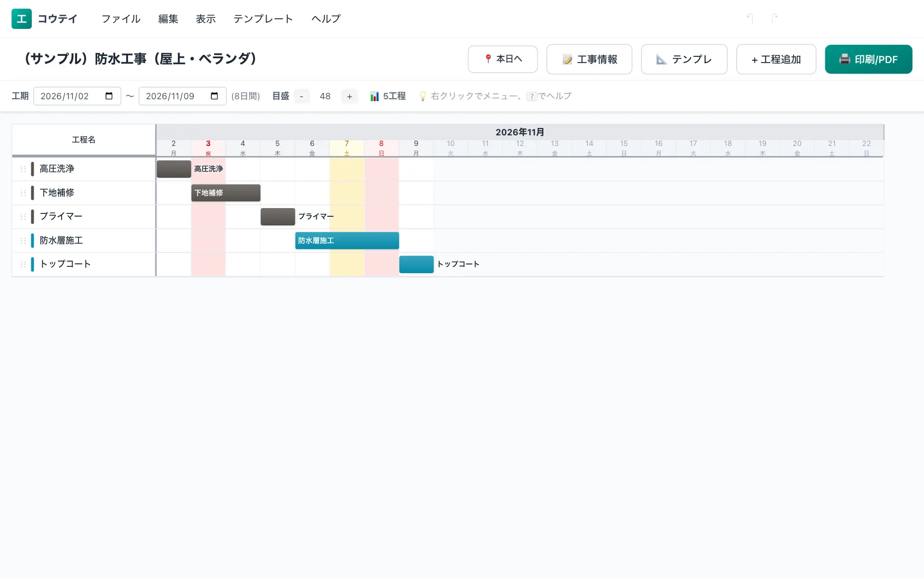Viewport: 924px width, 578px height.
Task: Click the drag handle of プライマー row
Action: pyautogui.click(x=23, y=216)
